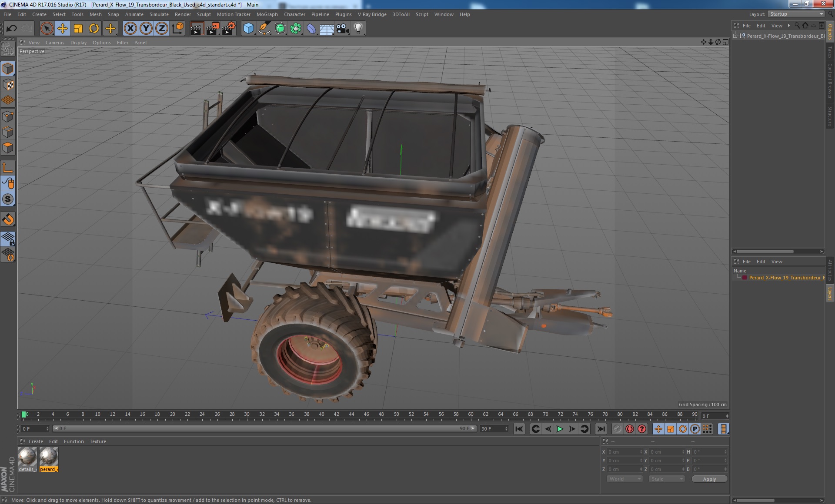The height and width of the screenshot is (504, 835).
Task: Open the Render menu
Action: [183, 14]
